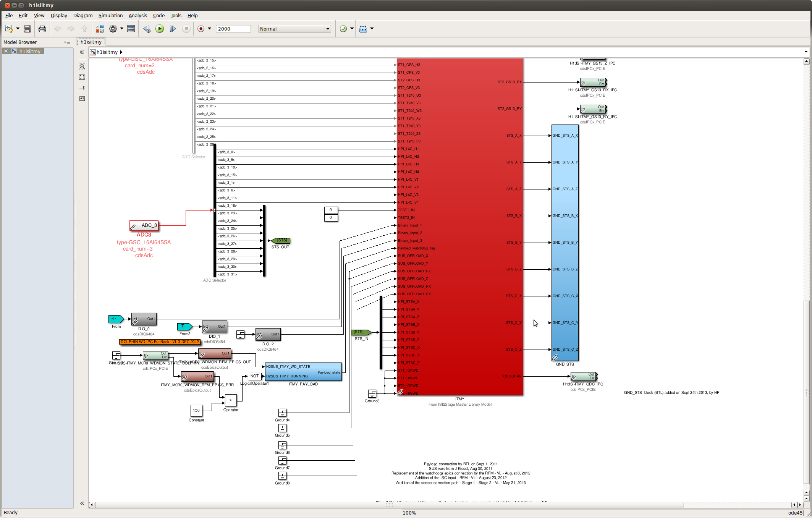Save the model with the floppy icon
Image resolution: width=812 pixels, height=518 pixels.
coord(27,29)
